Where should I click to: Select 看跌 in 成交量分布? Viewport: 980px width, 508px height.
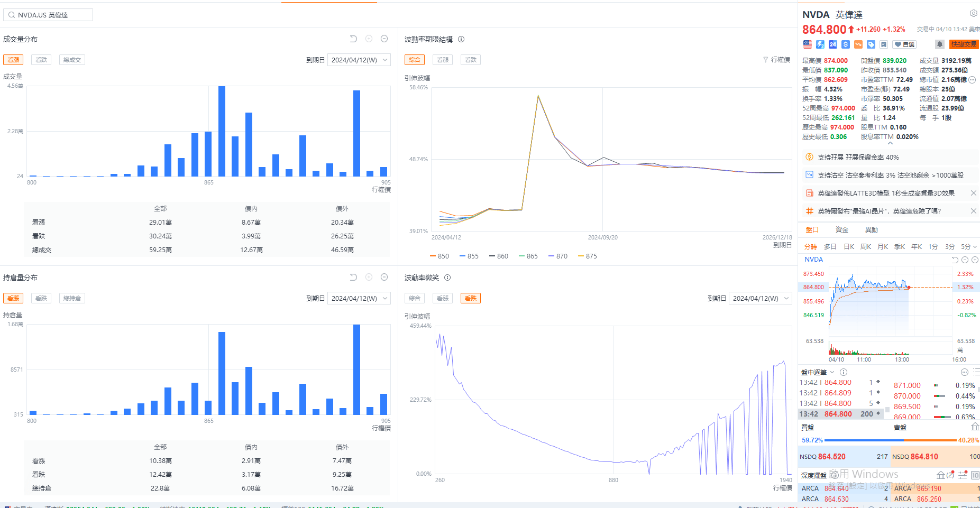(x=41, y=60)
